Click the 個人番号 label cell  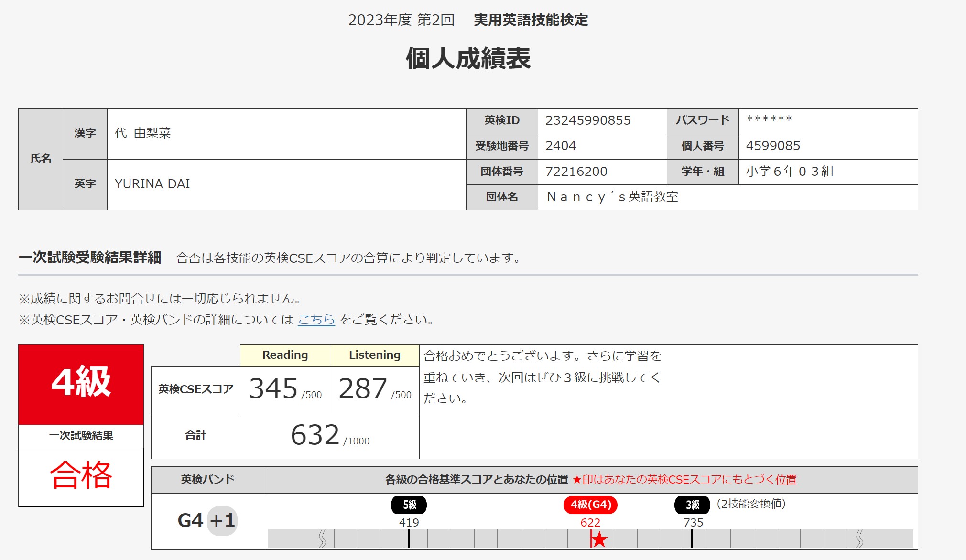703,146
